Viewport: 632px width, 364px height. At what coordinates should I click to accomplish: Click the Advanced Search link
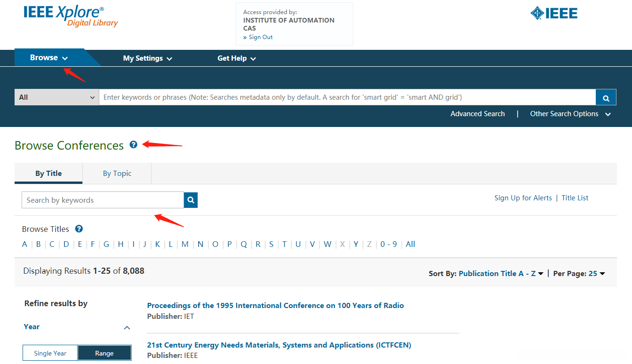click(477, 114)
